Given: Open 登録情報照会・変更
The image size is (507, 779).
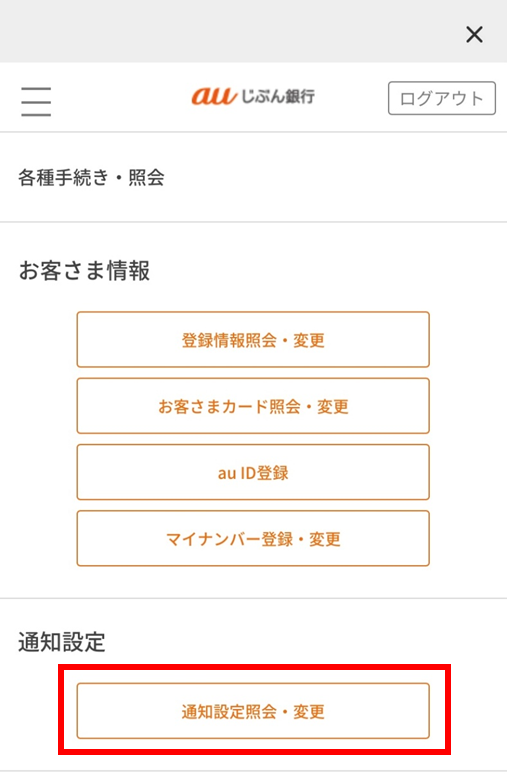Looking at the screenshot, I should tap(253, 340).
